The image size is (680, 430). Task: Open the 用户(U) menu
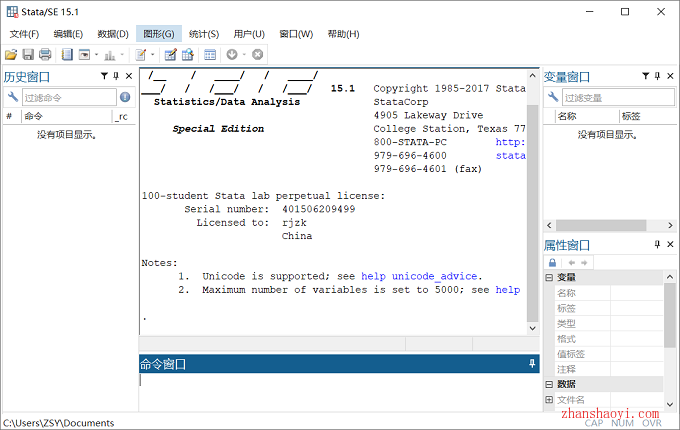[x=249, y=34]
